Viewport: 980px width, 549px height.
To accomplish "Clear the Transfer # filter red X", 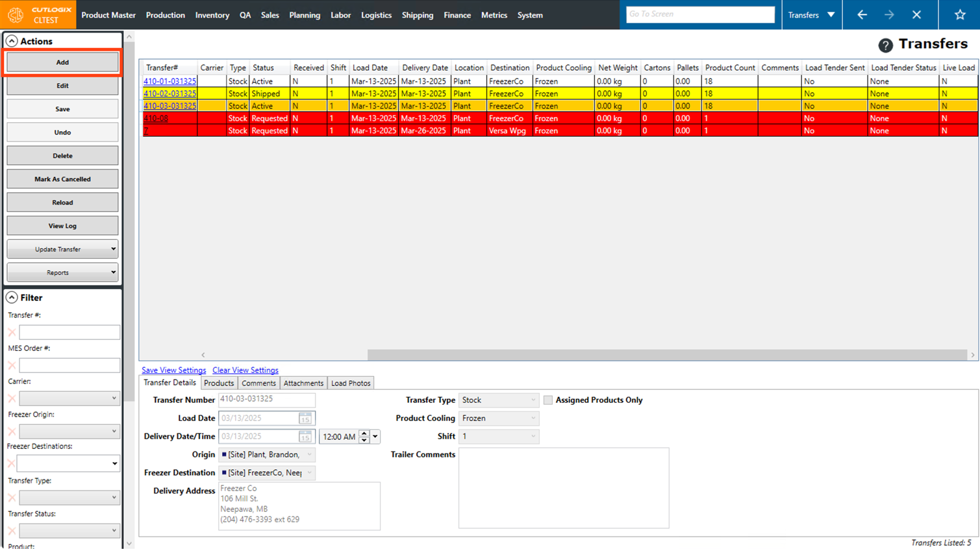I will [12, 332].
